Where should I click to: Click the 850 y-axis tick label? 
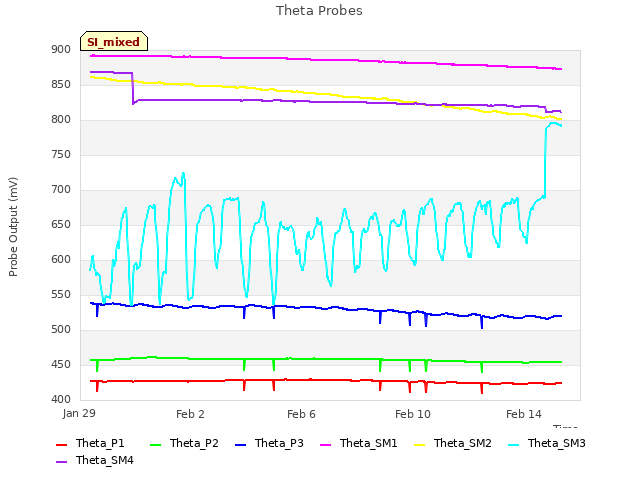click(x=61, y=85)
